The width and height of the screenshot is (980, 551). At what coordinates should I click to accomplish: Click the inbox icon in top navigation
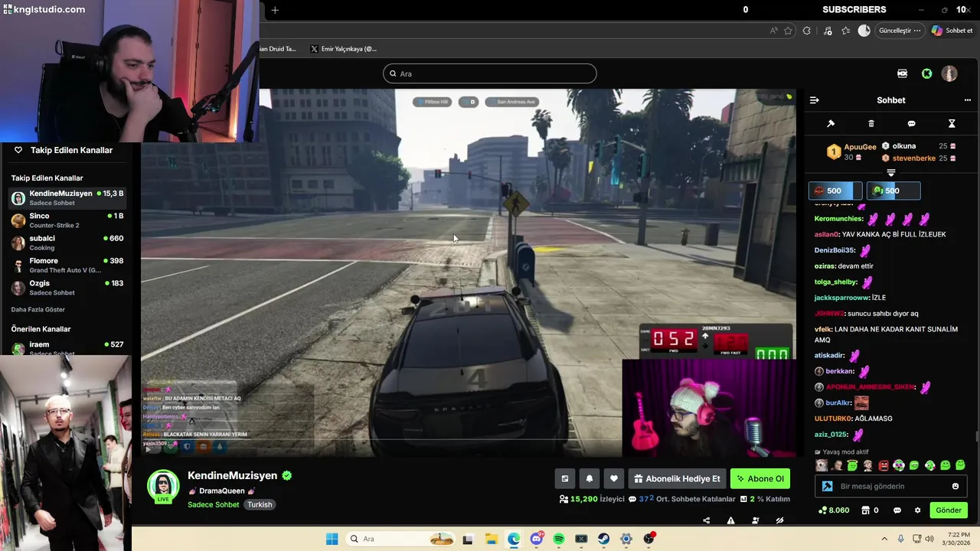click(903, 73)
